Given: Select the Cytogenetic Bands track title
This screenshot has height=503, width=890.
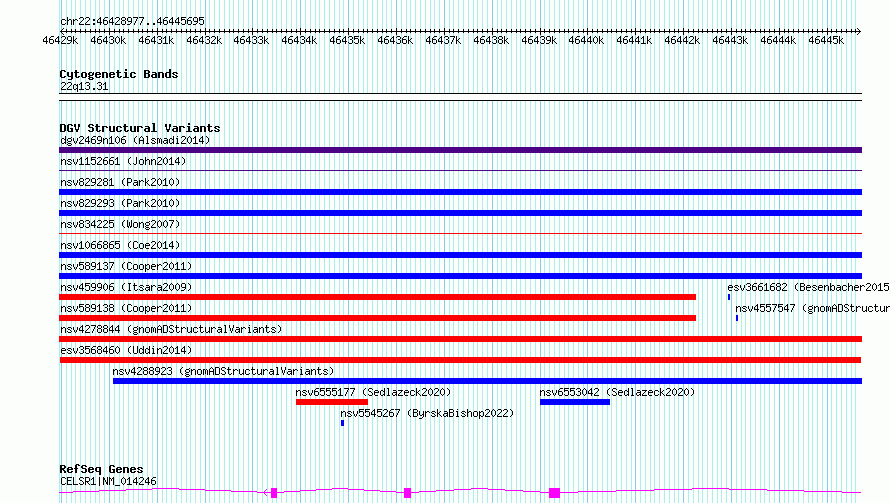Looking at the screenshot, I should [119, 74].
